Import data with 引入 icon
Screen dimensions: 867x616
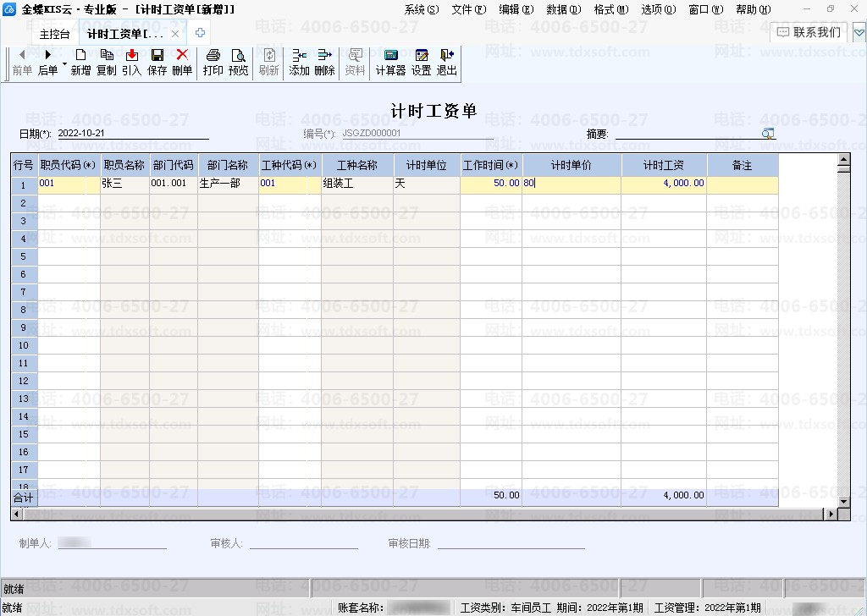131,63
